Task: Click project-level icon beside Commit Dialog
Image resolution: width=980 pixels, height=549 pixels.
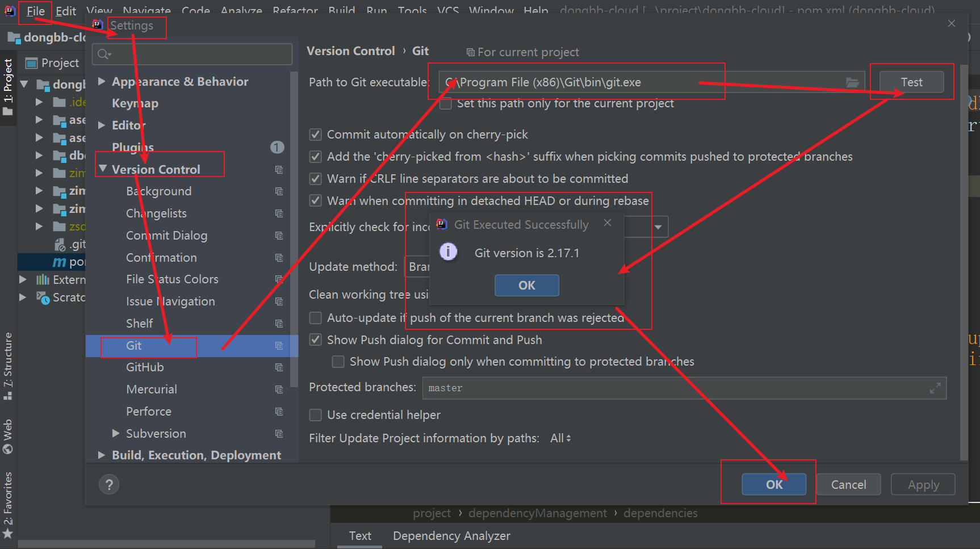Action: click(x=279, y=235)
